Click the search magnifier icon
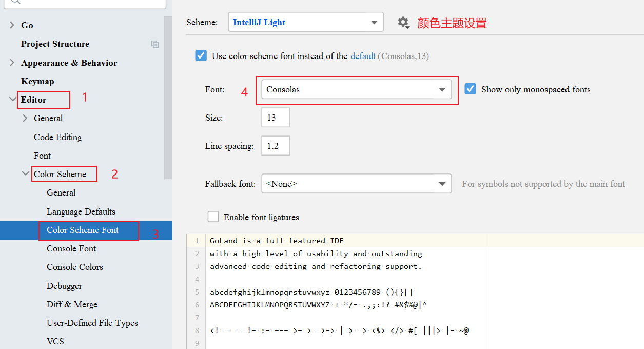The image size is (644, 349). (x=15, y=2)
